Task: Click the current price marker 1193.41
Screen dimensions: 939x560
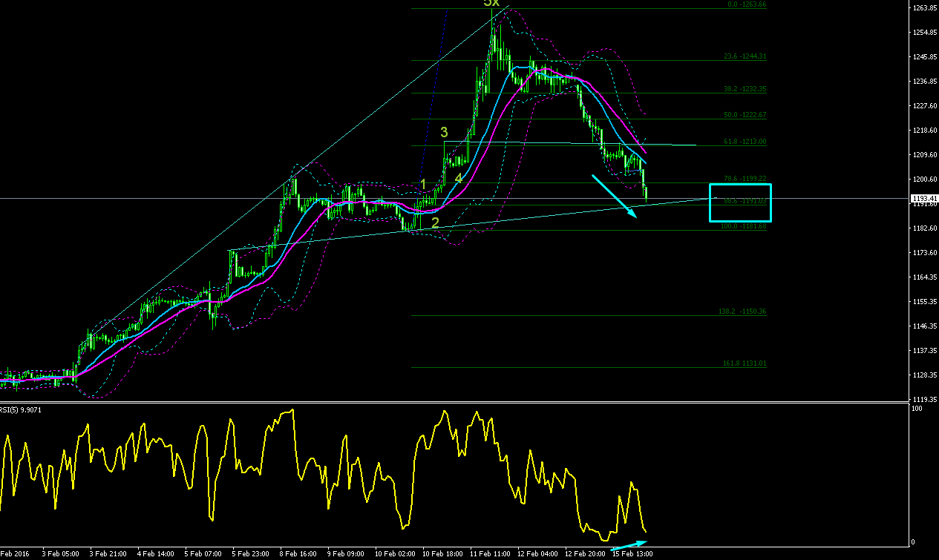Action: pyautogui.click(x=924, y=198)
